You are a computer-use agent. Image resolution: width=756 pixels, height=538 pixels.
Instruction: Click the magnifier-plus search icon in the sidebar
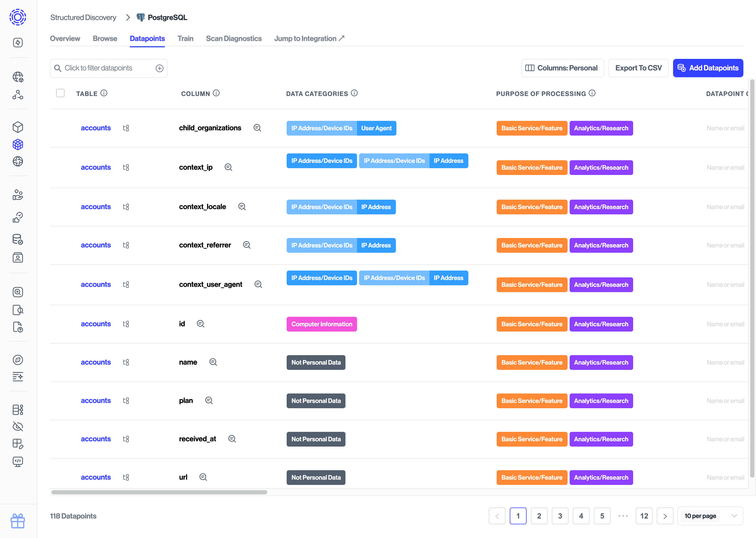(18, 292)
